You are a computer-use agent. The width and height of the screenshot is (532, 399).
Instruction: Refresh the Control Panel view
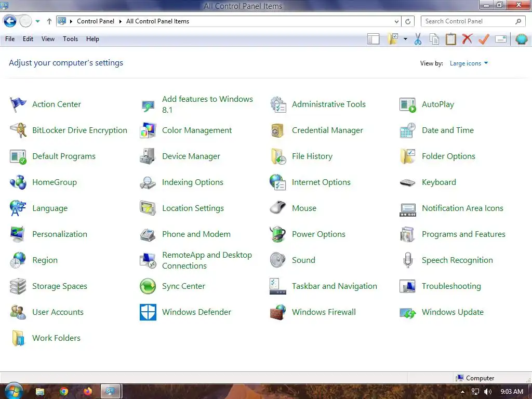(x=408, y=21)
